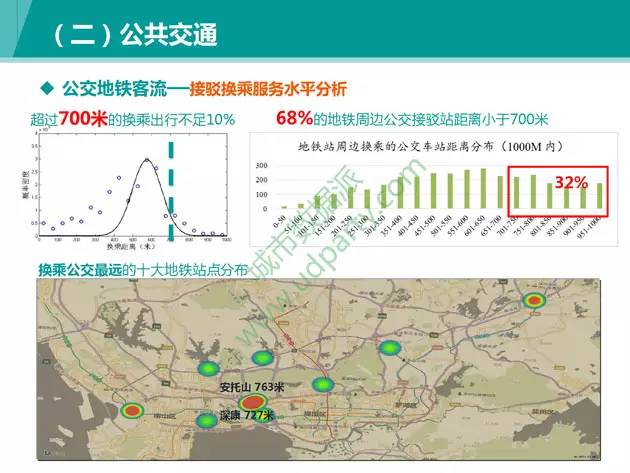Click the slide title （二）公共交通
This screenshot has width=630, height=473.
coord(135,35)
